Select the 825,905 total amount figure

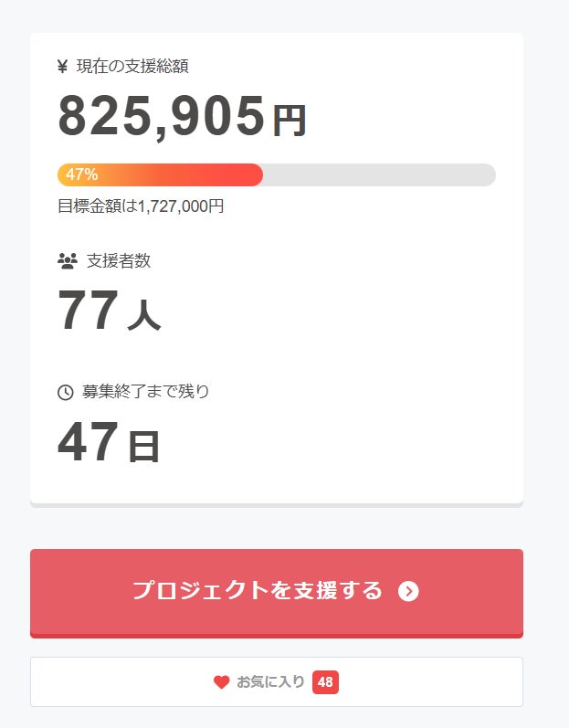(161, 116)
